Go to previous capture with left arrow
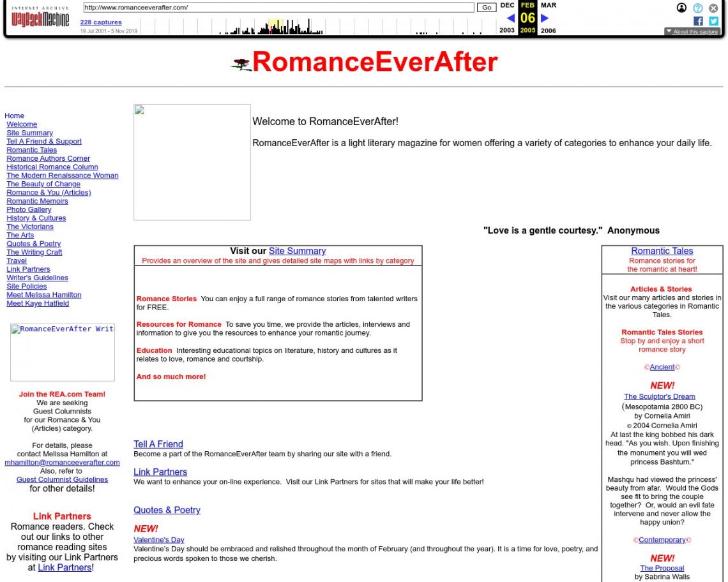728x582 pixels. pos(511,18)
